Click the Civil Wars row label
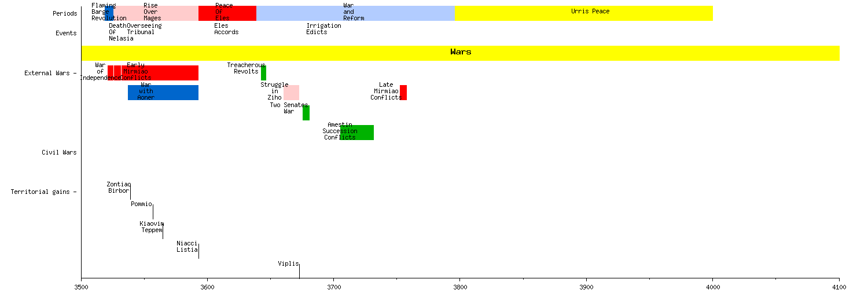Image resolution: width=868 pixels, height=301 pixels. click(59, 152)
